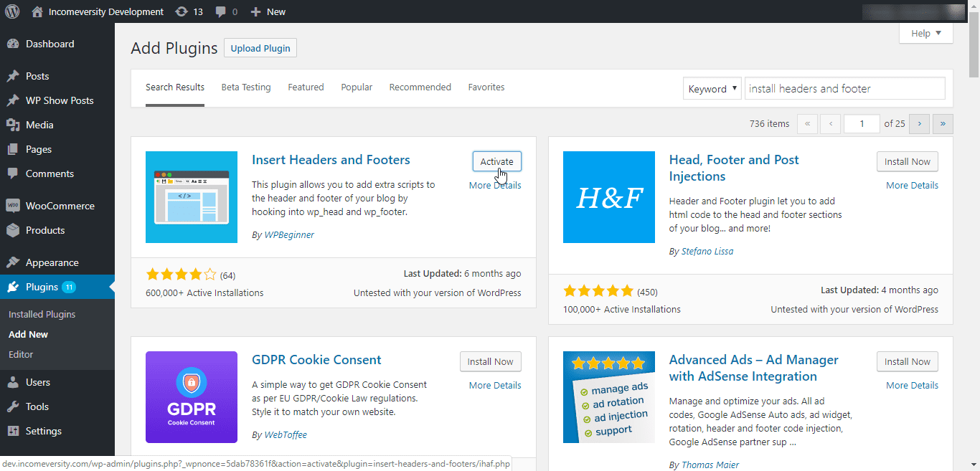The width and height of the screenshot is (980, 471).
Task: Open the Keyword search type dropdown
Action: (x=712, y=89)
